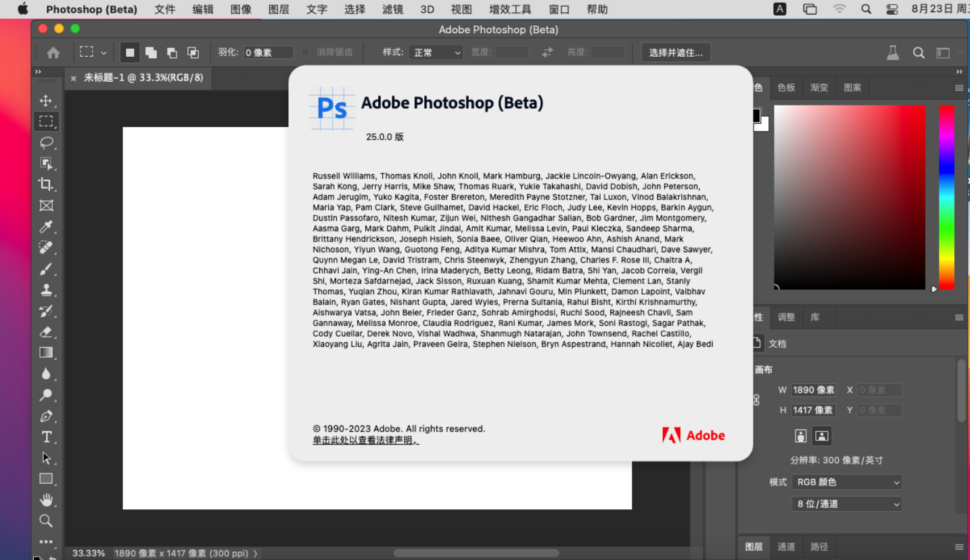Click the vertical hue slider
This screenshot has width=970, height=560.
coord(946,197)
